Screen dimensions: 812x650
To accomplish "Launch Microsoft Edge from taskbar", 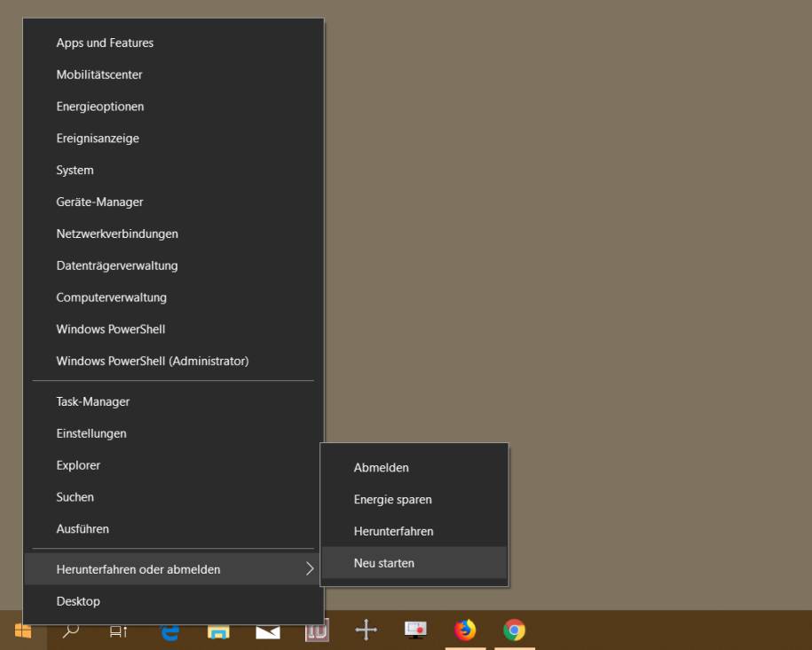I will [x=169, y=632].
